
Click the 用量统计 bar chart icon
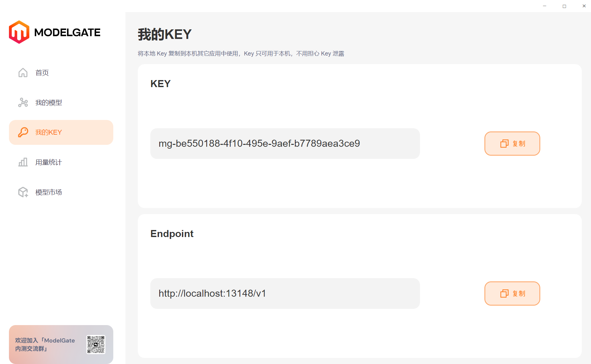pos(23,162)
